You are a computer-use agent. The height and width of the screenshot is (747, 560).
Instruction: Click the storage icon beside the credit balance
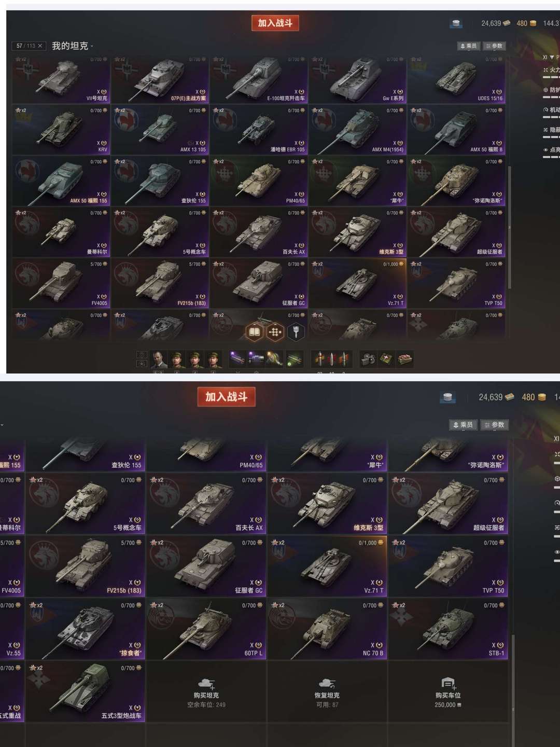point(456,23)
